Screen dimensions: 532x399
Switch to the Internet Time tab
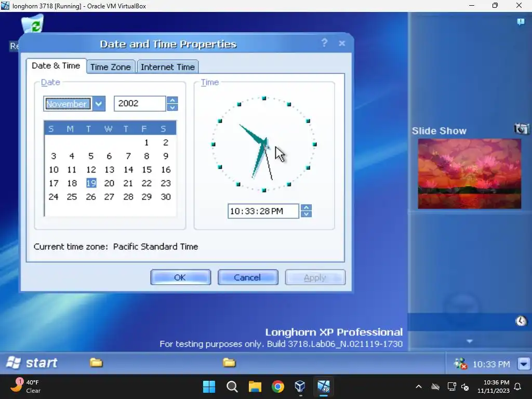tap(168, 67)
